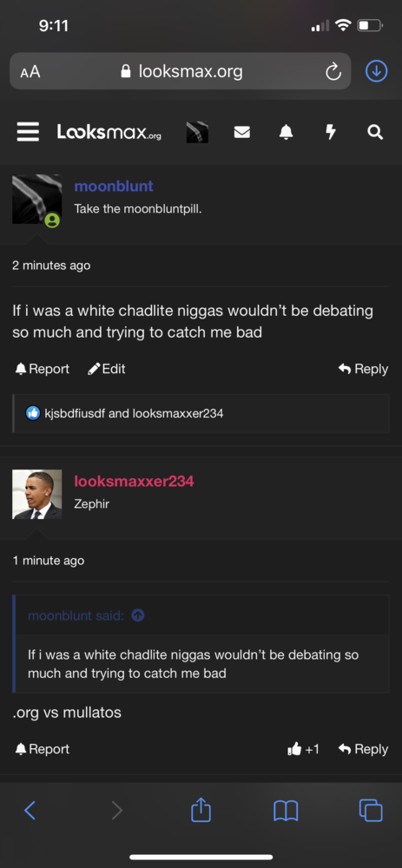
Task: Open the forum search magnifier
Action: point(375,132)
